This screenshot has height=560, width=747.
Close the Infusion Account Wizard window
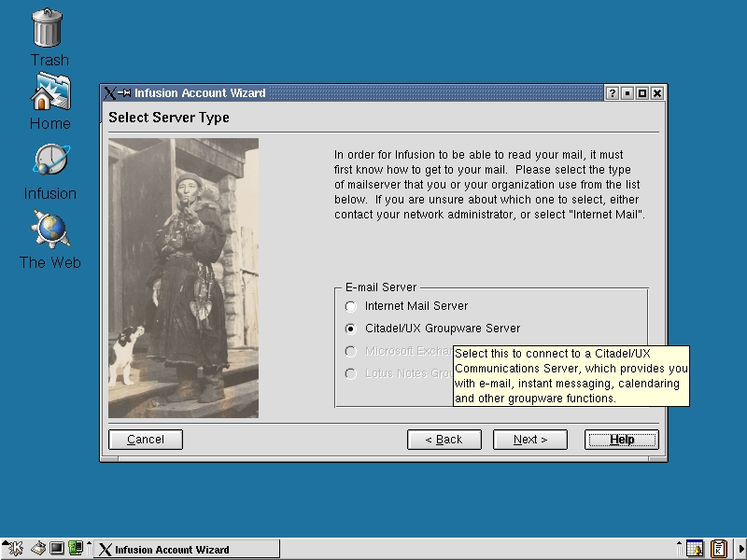[x=657, y=92]
